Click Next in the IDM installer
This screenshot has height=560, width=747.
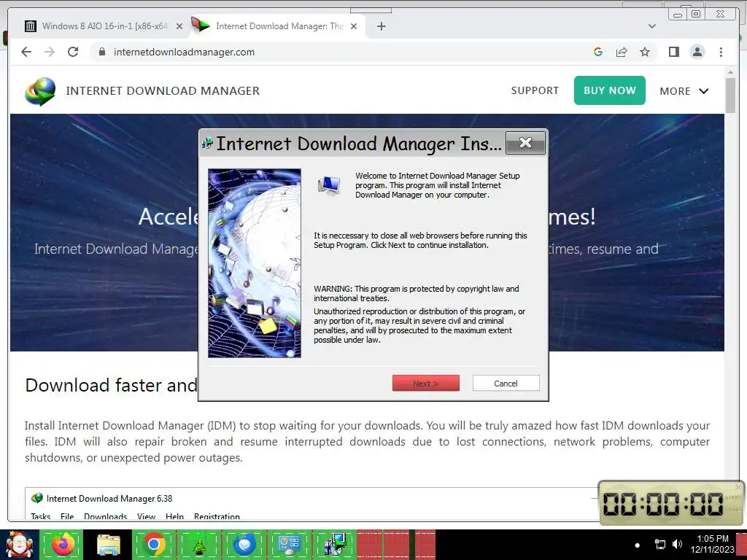(426, 384)
